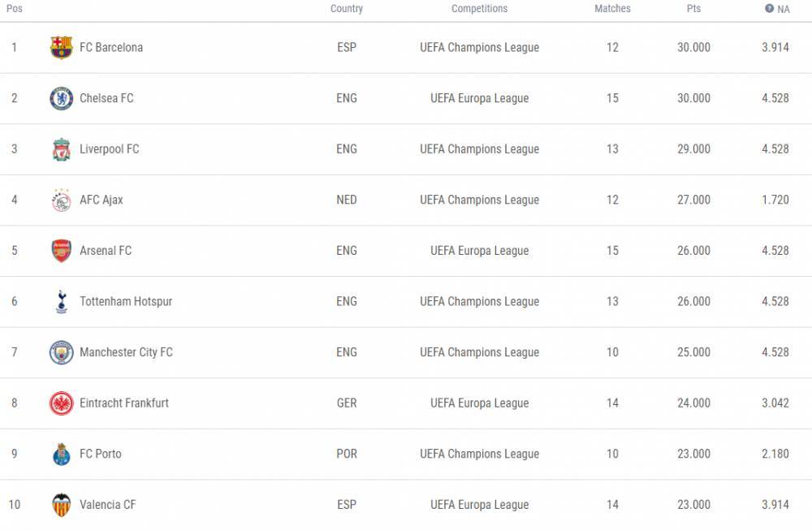Click the Arsenal FC crest icon
Viewport: 812px width, 530px height.
pyautogui.click(x=61, y=251)
